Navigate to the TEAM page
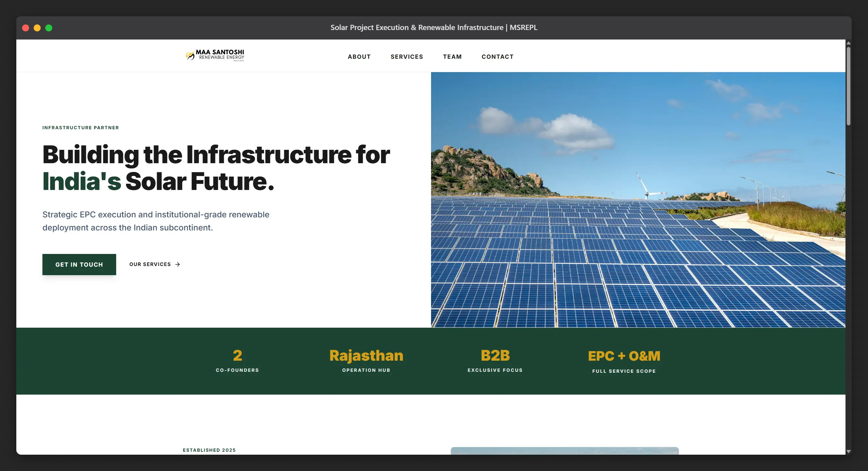868x471 pixels. [452, 57]
